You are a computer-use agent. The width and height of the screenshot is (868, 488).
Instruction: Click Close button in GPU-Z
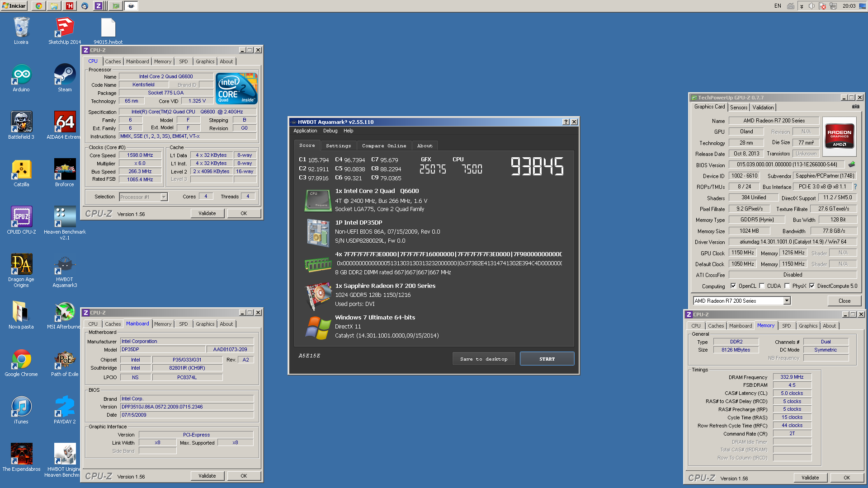844,301
